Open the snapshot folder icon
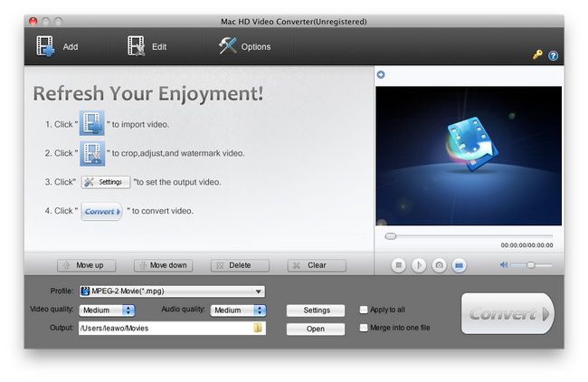Image resolution: width=588 pixels, height=382 pixels. 459,265
